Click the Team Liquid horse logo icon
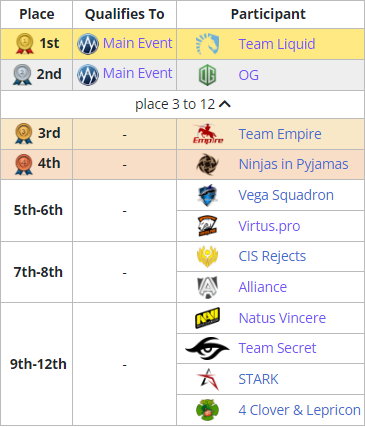This screenshot has height=427, width=365. (x=207, y=44)
